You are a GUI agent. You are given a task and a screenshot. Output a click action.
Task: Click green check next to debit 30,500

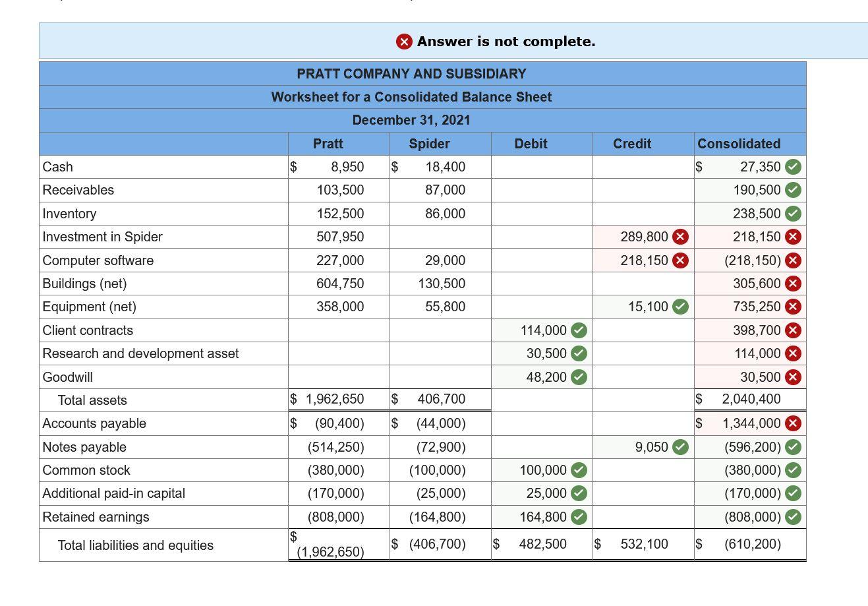tap(579, 353)
